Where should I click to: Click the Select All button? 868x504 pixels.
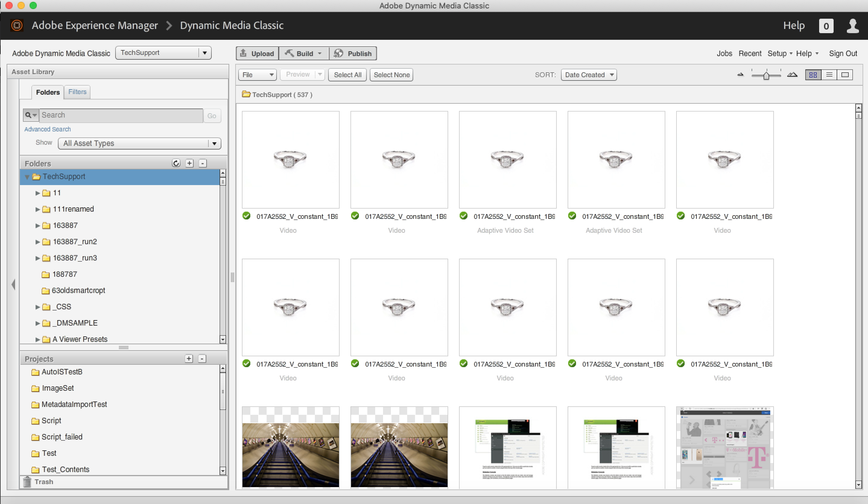[x=347, y=75]
